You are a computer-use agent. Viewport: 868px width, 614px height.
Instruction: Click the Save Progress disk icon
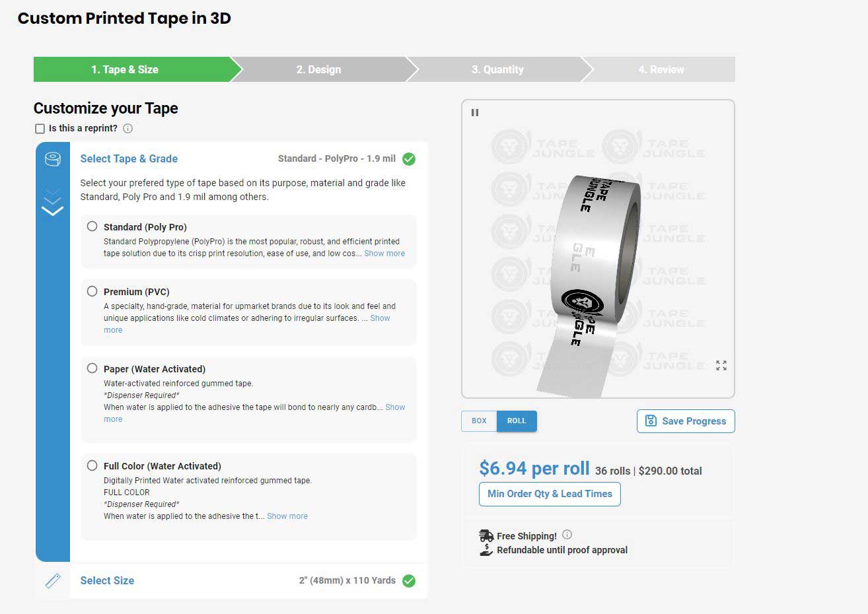pyautogui.click(x=650, y=421)
